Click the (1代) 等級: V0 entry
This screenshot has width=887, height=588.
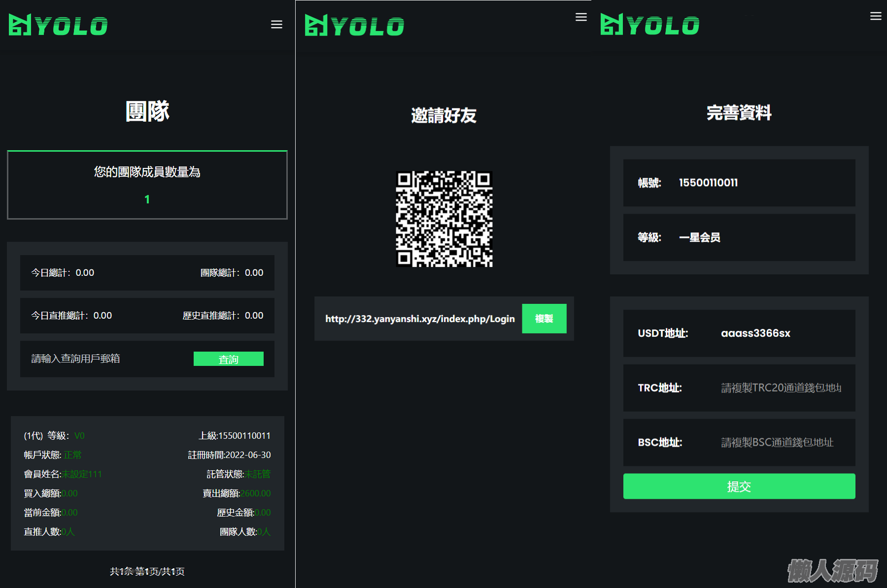coord(54,436)
